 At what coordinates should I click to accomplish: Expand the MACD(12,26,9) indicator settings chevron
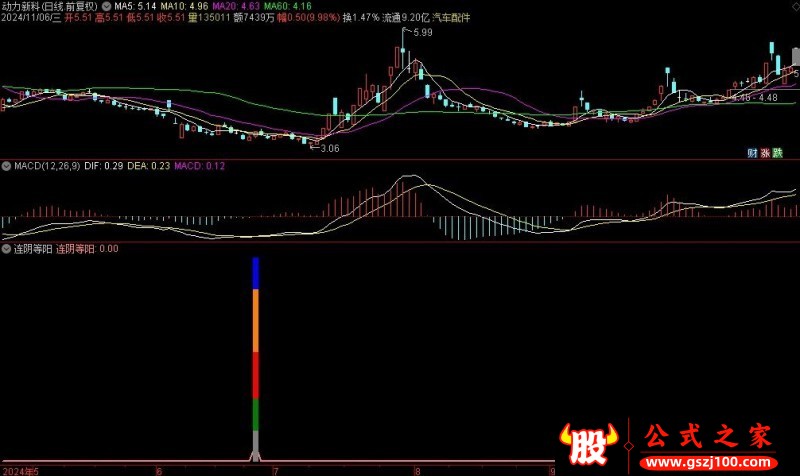coord(6,166)
